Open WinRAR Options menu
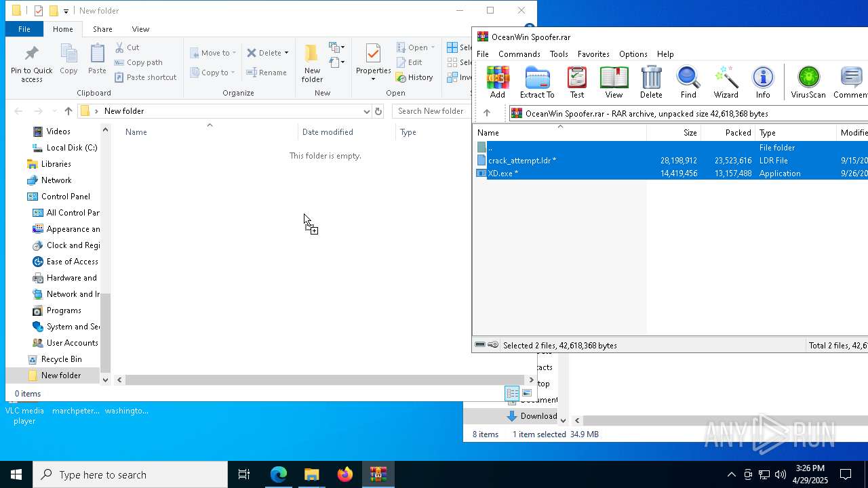The height and width of the screenshot is (488, 868). coord(633,54)
